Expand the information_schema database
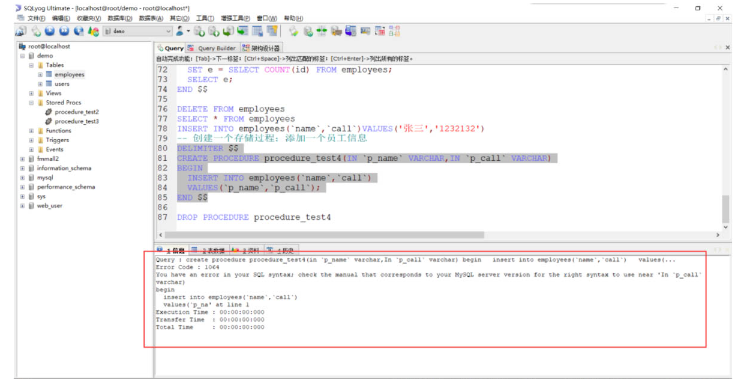The image size is (739, 379). [x=22, y=168]
